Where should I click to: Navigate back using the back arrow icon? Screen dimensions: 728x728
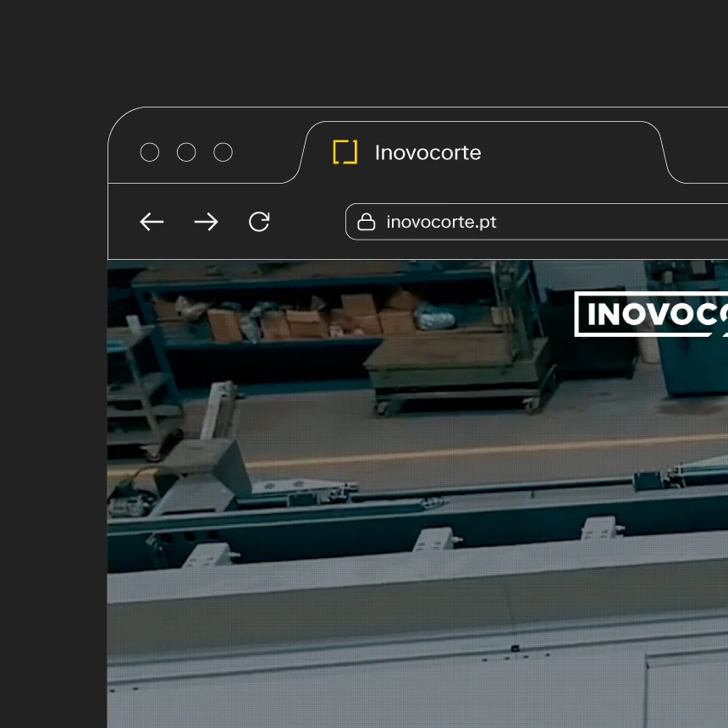click(152, 222)
